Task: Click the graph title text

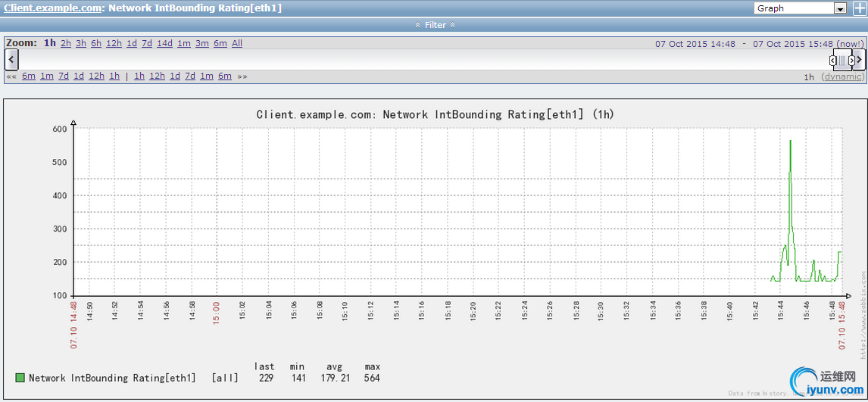Action: point(435,114)
